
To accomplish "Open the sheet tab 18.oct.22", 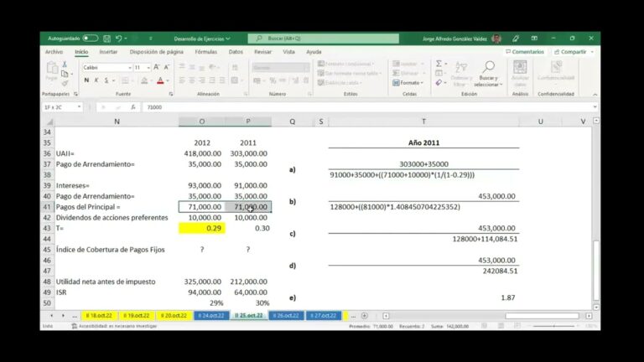I will (99, 316).
